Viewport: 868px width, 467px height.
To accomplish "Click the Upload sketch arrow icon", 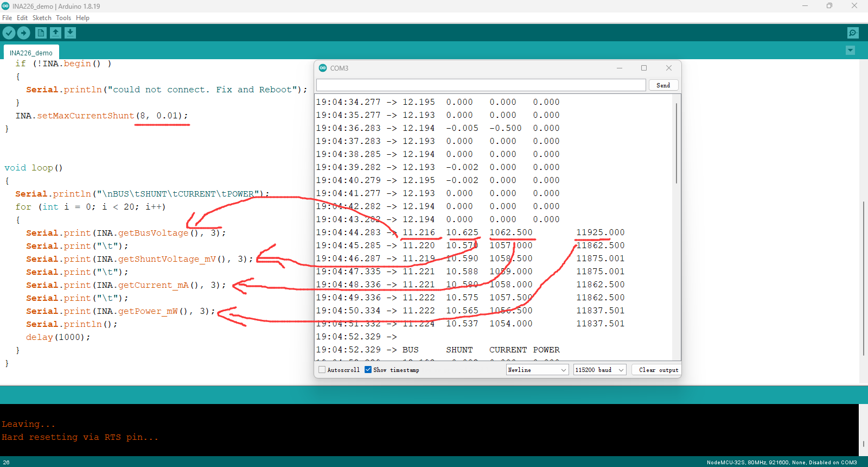I will tap(23, 33).
